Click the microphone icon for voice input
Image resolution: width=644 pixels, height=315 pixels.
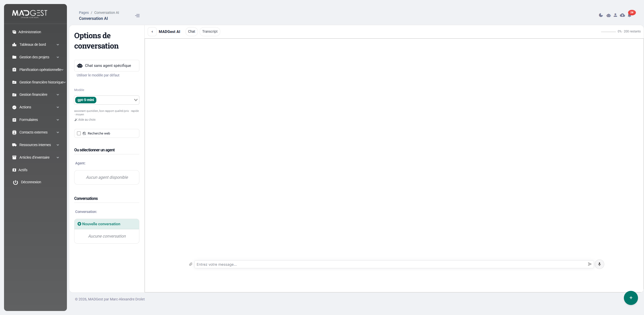pyautogui.click(x=599, y=264)
